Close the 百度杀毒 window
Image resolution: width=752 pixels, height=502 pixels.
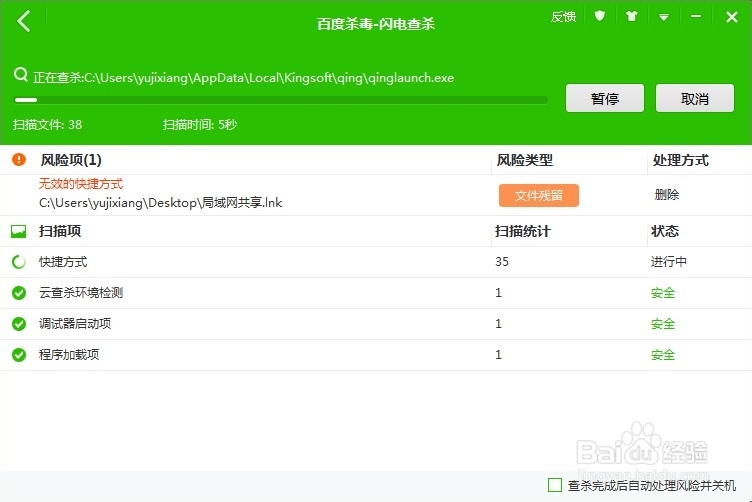(731, 17)
